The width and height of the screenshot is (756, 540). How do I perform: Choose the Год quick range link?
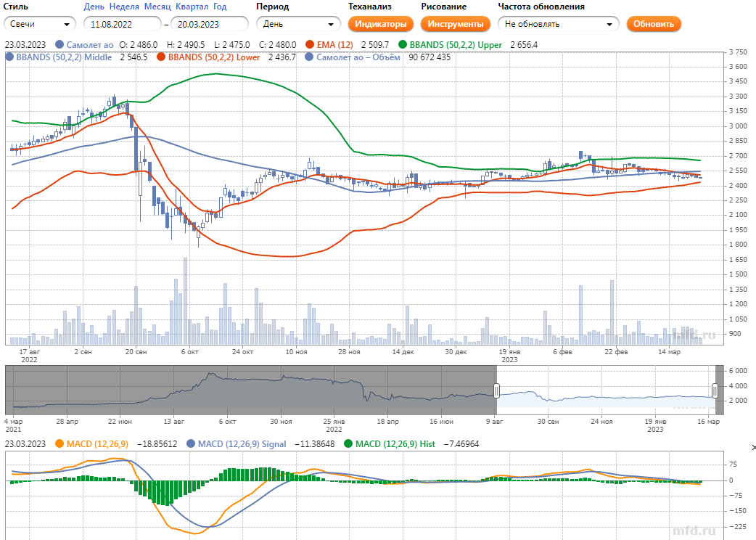220,7
